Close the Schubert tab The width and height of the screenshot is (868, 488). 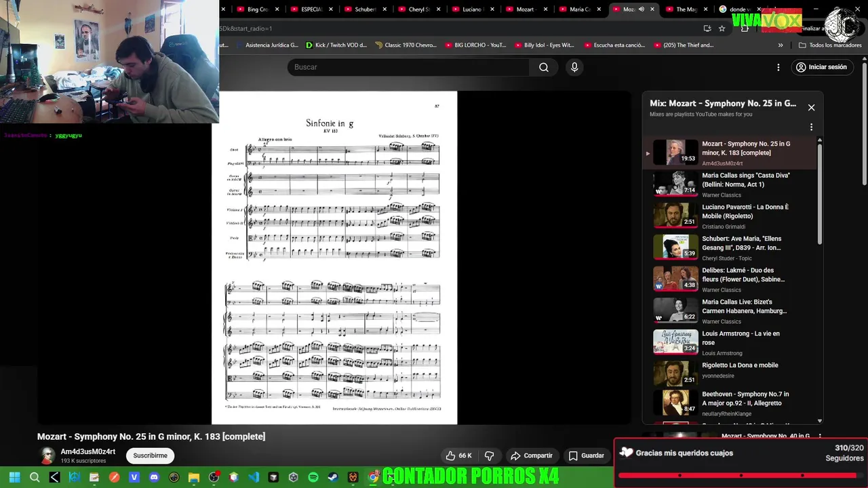coord(384,9)
